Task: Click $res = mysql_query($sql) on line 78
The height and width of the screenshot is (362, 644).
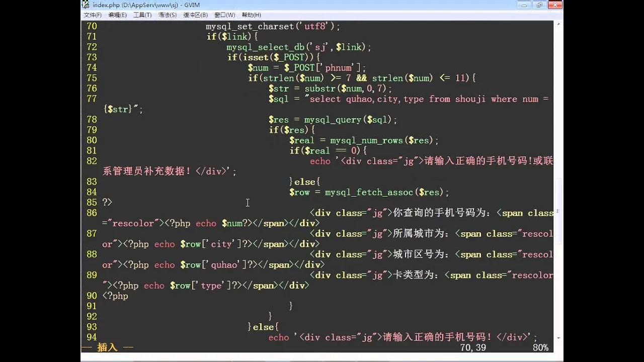Action: coord(333,120)
